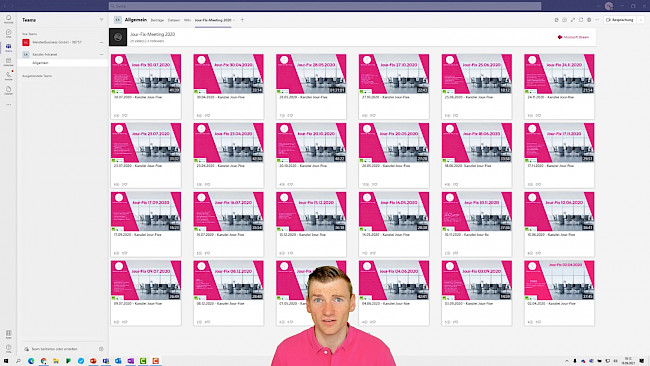Show more apps via the rail ellipsis
The image size is (650, 366).
8,104
